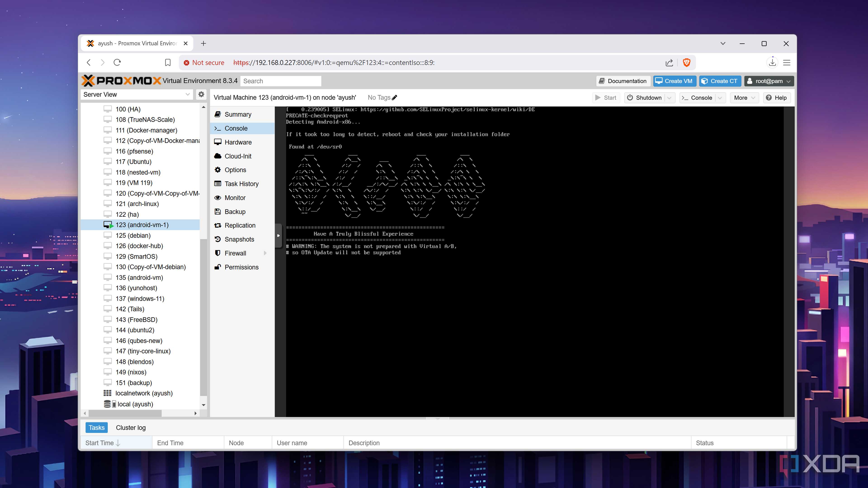Open the More actions dropdown
Image resolution: width=868 pixels, height=488 pixels.
(744, 98)
